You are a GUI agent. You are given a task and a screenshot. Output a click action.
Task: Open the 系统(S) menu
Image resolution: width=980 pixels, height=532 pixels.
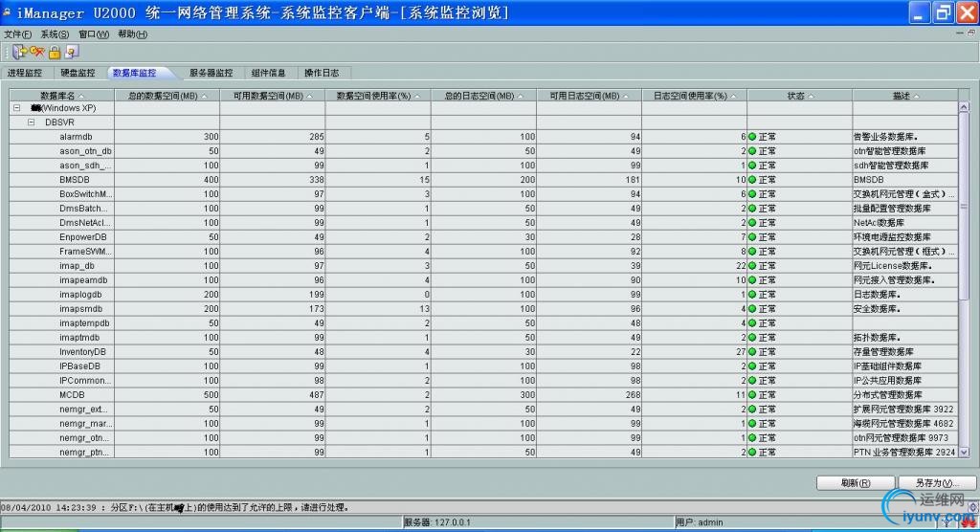(55, 34)
